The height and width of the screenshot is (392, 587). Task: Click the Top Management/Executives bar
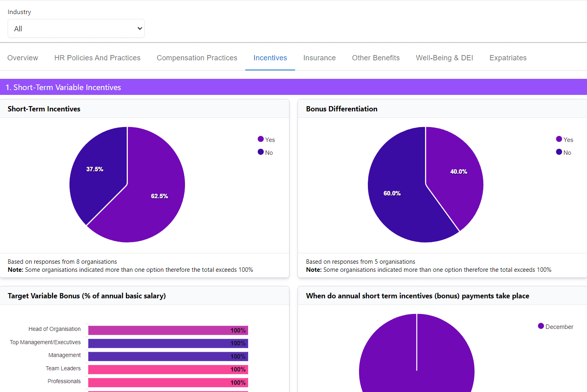pos(168,343)
